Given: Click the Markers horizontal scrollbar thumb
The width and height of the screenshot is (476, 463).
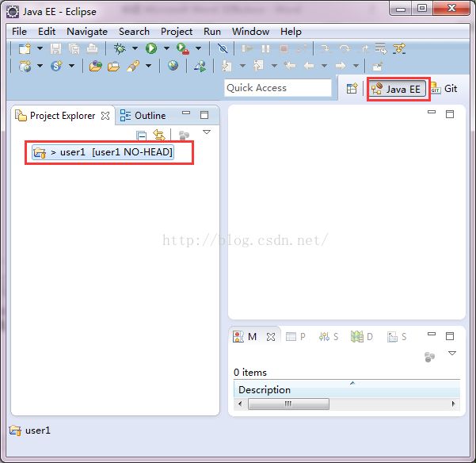Looking at the screenshot, I should click(x=288, y=404).
